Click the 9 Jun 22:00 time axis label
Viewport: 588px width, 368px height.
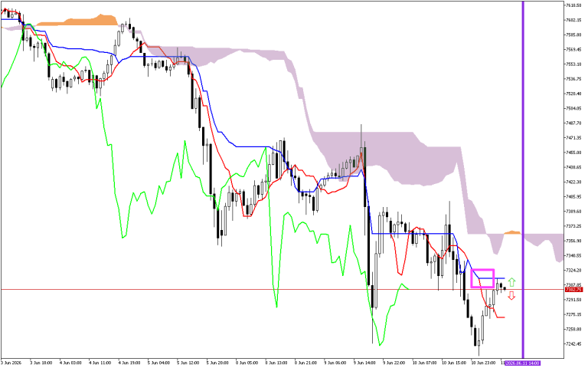(394, 363)
